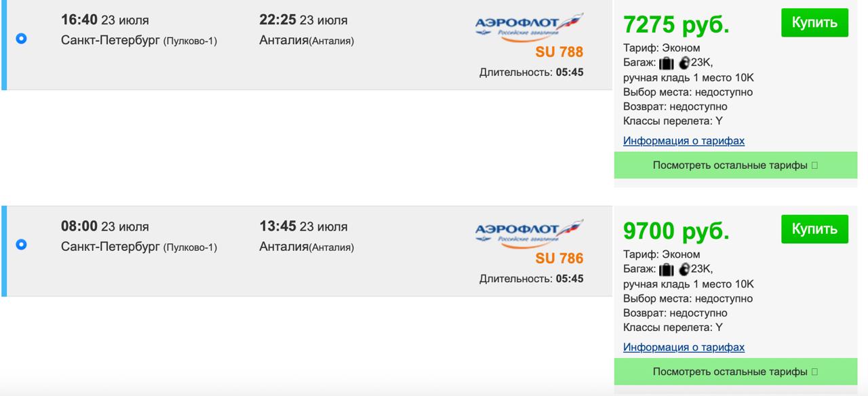
Task: Expand Посмотреть остальные тарифы for flight SU 788
Action: [735, 165]
